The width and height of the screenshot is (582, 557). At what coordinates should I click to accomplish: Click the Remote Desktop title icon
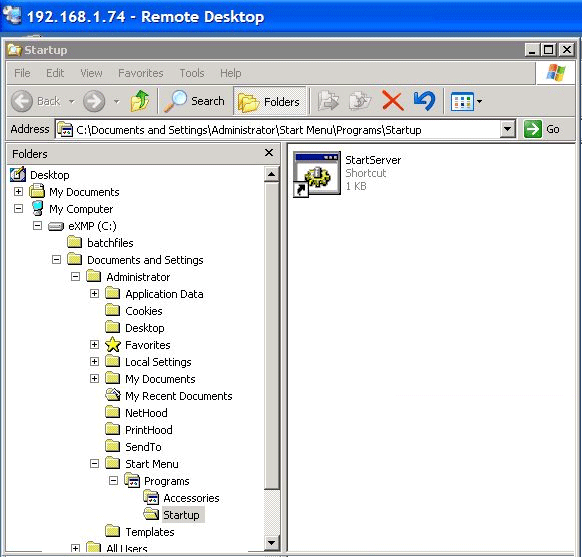pos(12,16)
